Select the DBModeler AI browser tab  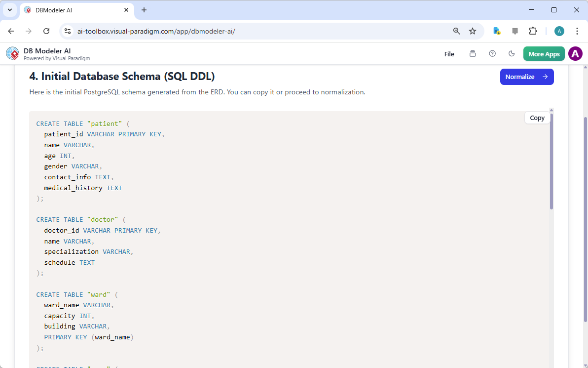click(69, 9)
